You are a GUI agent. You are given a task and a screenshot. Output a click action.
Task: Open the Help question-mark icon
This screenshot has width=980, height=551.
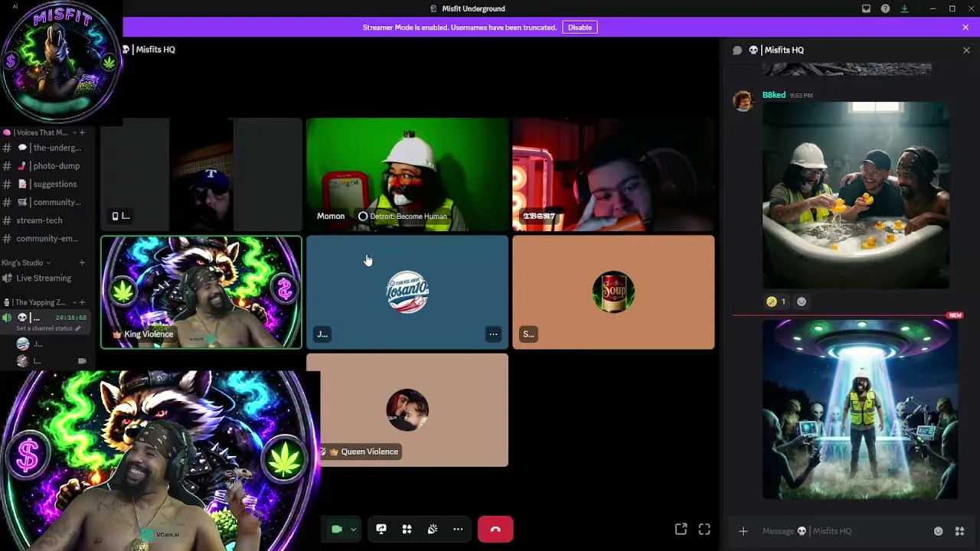[x=885, y=8]
